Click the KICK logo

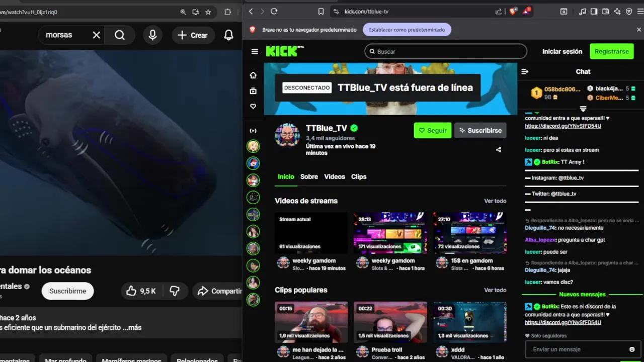pyautogui.click(x=285, y=51)
